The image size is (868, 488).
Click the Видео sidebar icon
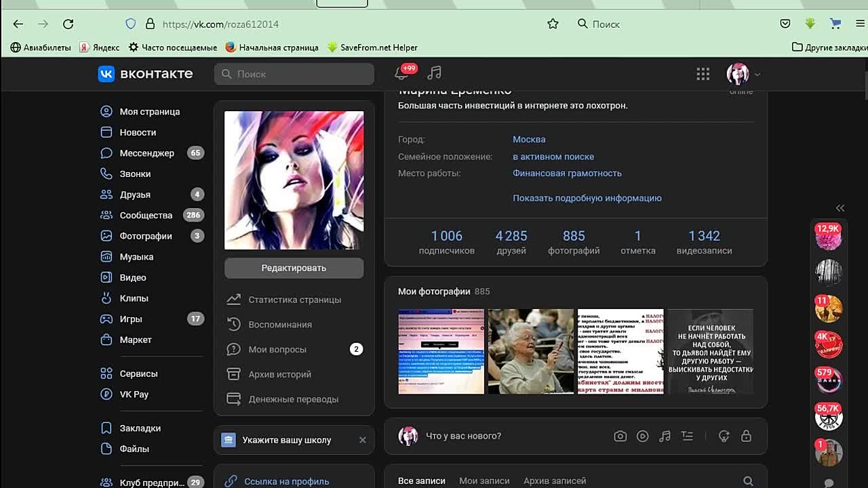click(106, 277)
